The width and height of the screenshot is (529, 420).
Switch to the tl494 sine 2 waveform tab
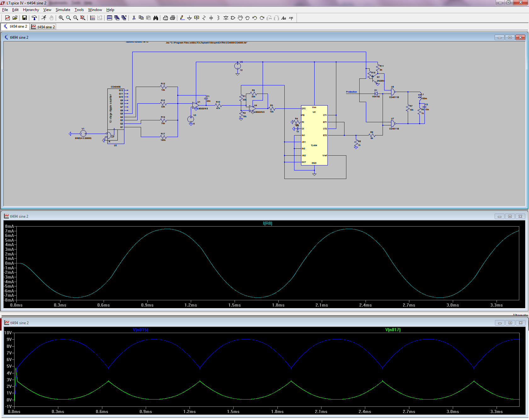43,27
